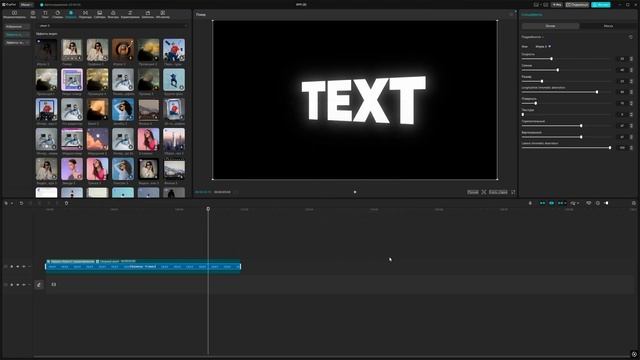Toggle the middle auto-snap icon above timeline

click(x=551, y=203)
